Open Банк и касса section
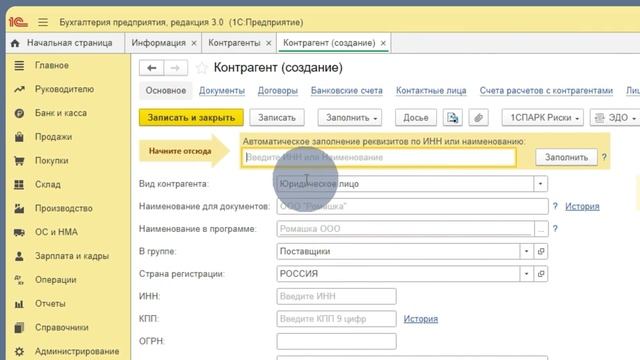The image size is (640, 360). pyautogui.click(x=60, y=113)
